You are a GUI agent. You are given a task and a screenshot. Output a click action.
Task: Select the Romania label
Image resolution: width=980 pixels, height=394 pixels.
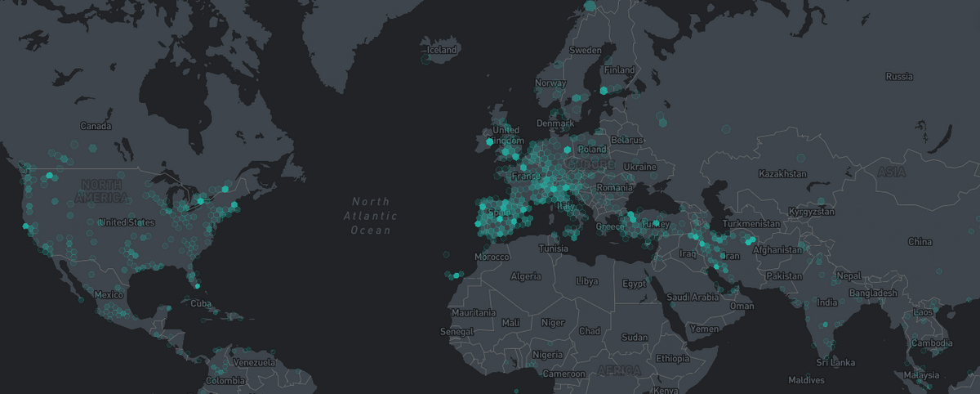pos(613,188)
